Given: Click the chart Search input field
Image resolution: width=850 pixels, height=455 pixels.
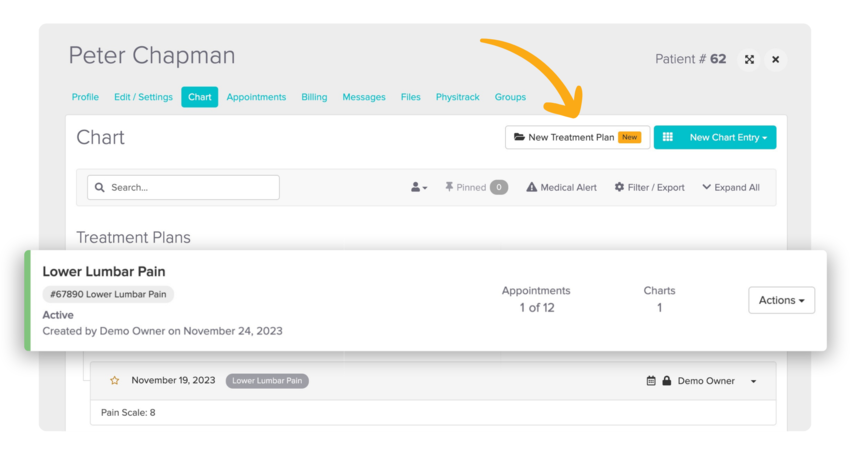Looking at the screenshot, I should coord(183,187).
